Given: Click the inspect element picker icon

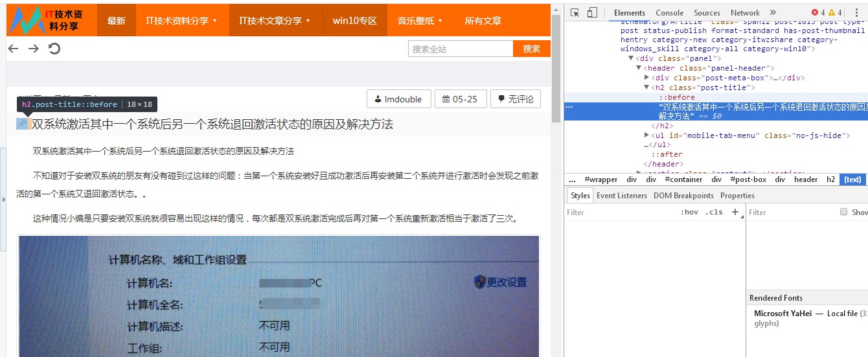Looking at the screenshot, I should click(575, 12).
